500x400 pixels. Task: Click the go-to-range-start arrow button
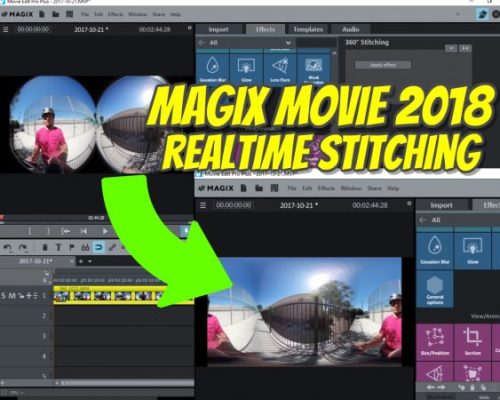tap(66, 231)
